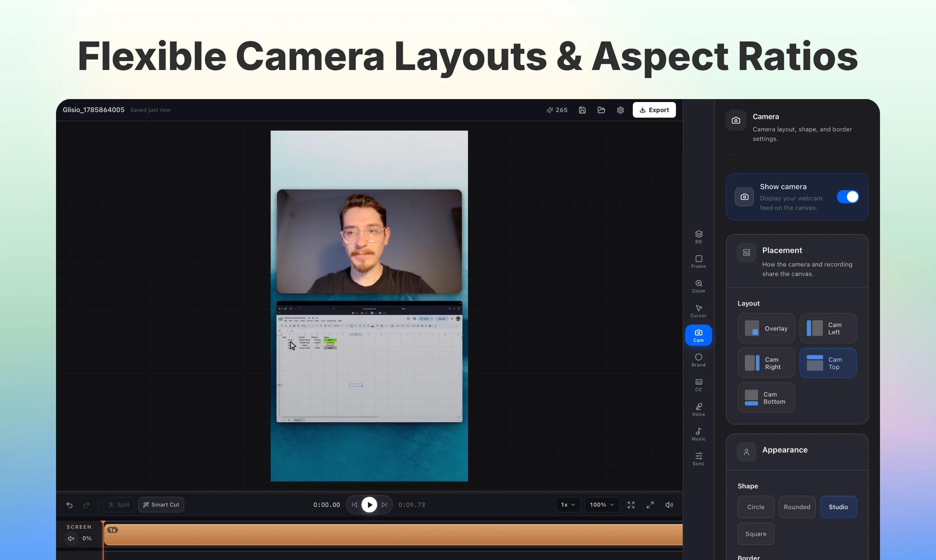936x560 pixels.
Task: Open the Music panel
Action: (698, 434)
